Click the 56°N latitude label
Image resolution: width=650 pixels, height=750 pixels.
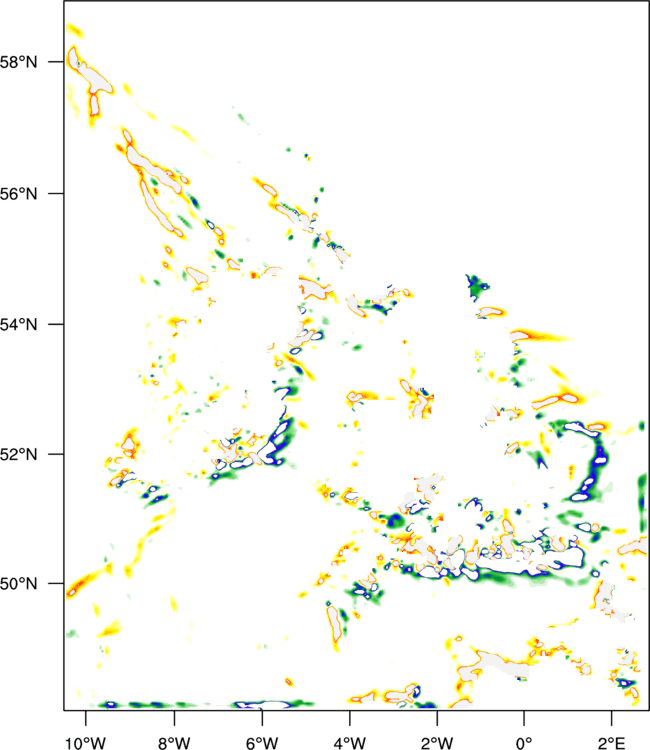pyautogui.click(x=18, y=194)
